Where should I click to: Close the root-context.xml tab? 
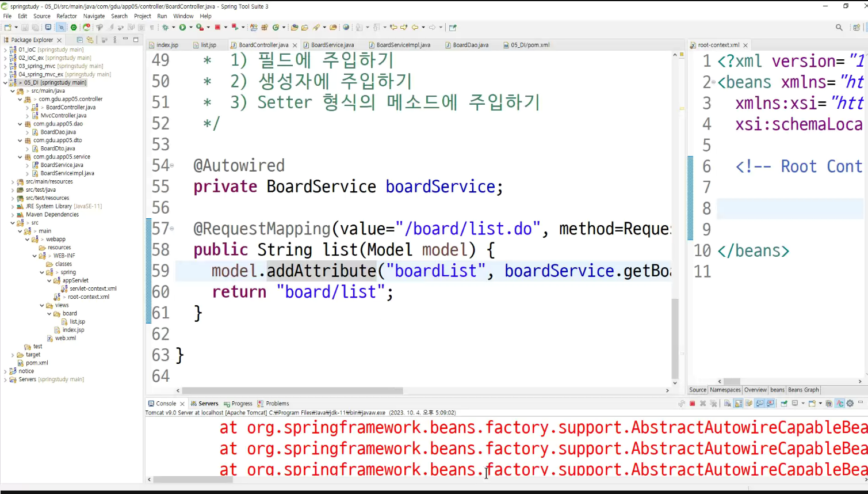pyautogui.click(x=745, y=45)
